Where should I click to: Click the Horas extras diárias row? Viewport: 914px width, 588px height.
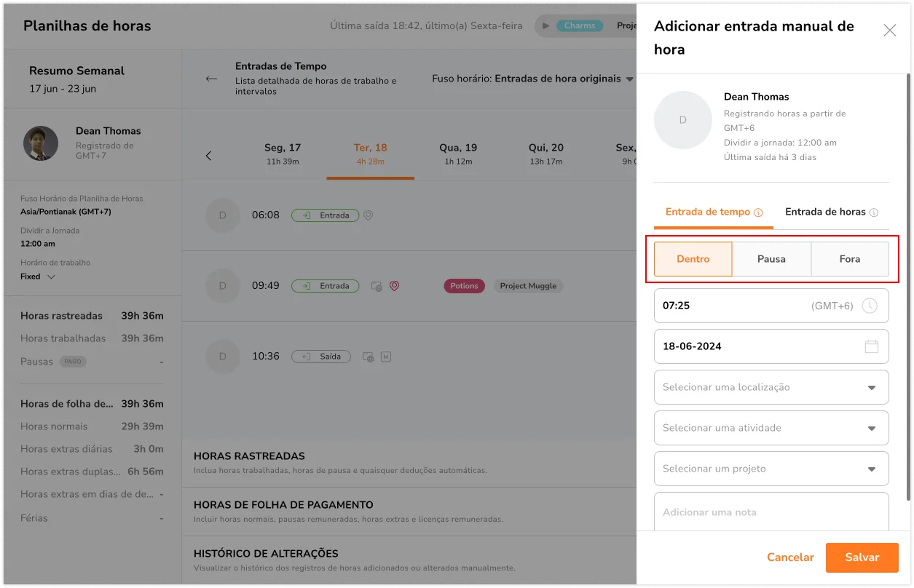click(92, 449)
